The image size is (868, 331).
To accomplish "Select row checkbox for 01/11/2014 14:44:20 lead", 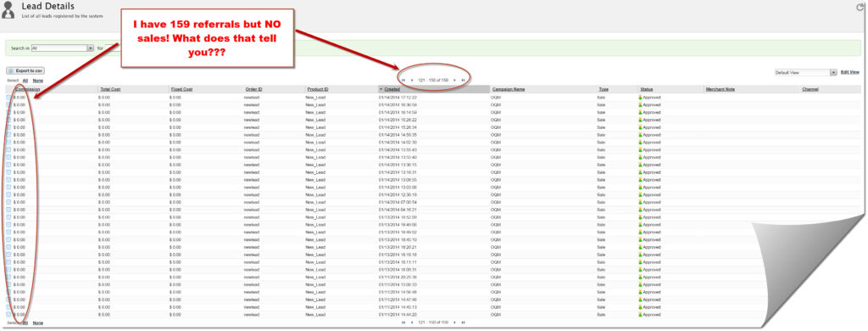I will tap(8, 314).
